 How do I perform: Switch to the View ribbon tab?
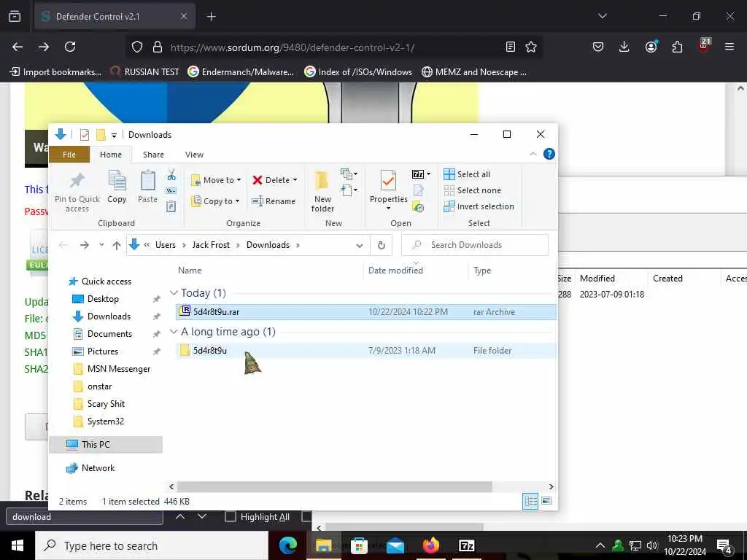[194, 155]
